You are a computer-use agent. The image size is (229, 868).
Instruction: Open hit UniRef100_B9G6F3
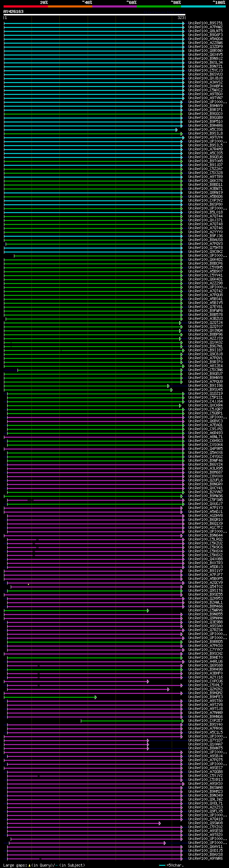tap(205, 35)
